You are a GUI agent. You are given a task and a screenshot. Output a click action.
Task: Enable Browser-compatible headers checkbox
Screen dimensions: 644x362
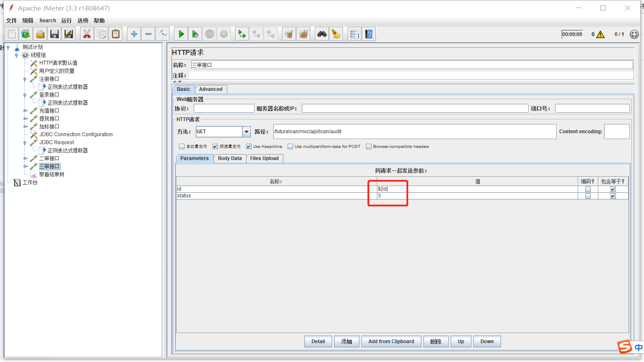[x=369, y=147]
